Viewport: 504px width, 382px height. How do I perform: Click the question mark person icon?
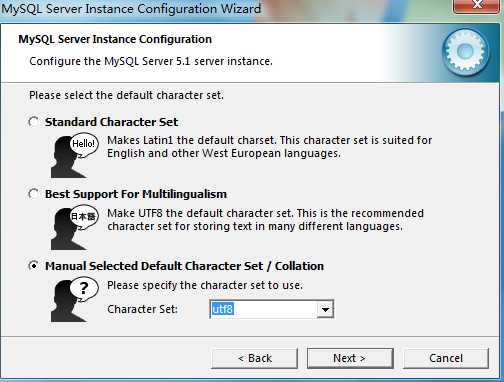pos(75,299)
